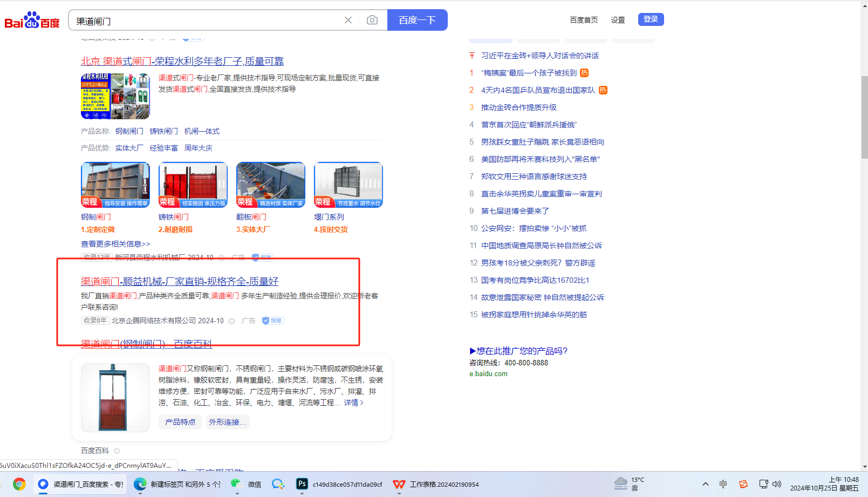Open hot search 被拐家庭想用针挑掉余华英的筋
This screenshot has height=497, width=868.
coord(534,315)
